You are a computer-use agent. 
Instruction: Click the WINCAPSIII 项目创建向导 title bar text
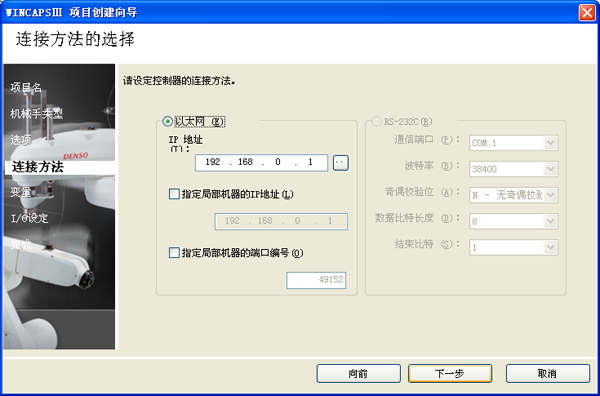tap(71, 13)
